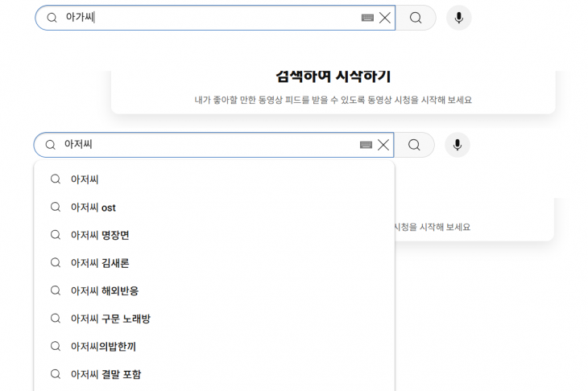Click the microphone button beside 아저씨 search
This screenshot has width=588, height=391.
457,145
